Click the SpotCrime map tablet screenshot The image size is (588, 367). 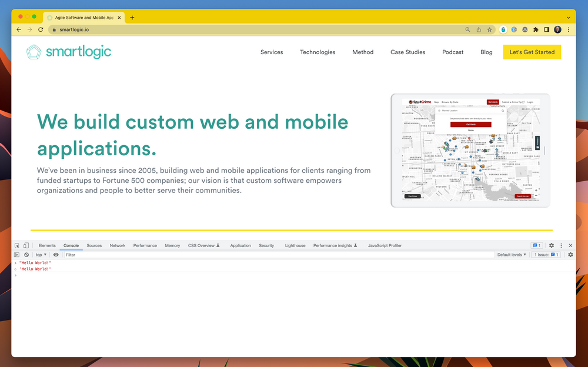point(470,150)
